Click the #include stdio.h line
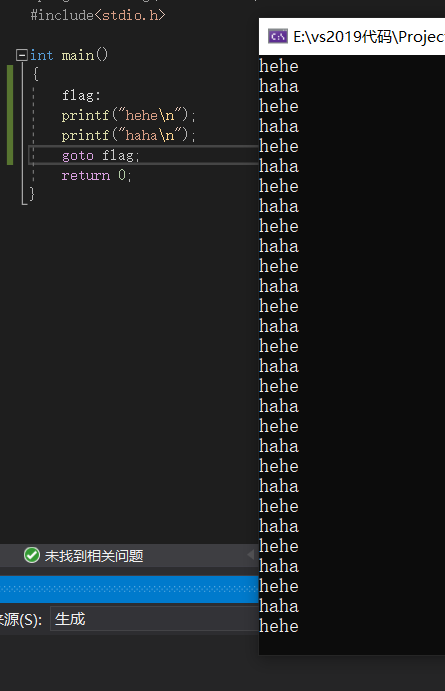 (x=98, y=15)
